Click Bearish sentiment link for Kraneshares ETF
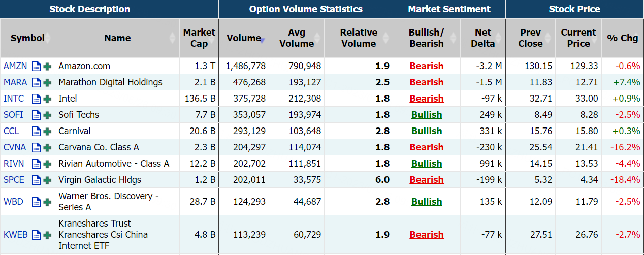The height and width of the screenshot is (255, 644). coord(427,235)
